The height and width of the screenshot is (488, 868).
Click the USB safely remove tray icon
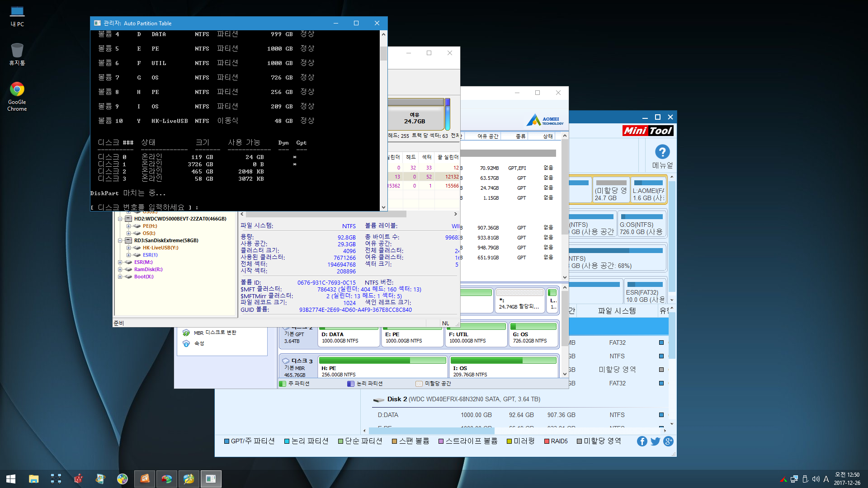pyautogui.click(x=805, y=479)
